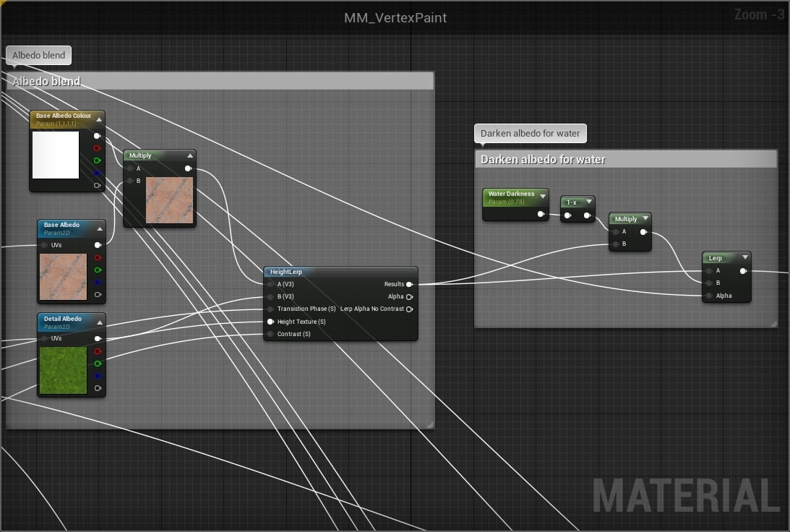This screenshot has height=532, width=790.
Task: Click the Alpha input pin of the Lerp node
Action: point(709,296)
